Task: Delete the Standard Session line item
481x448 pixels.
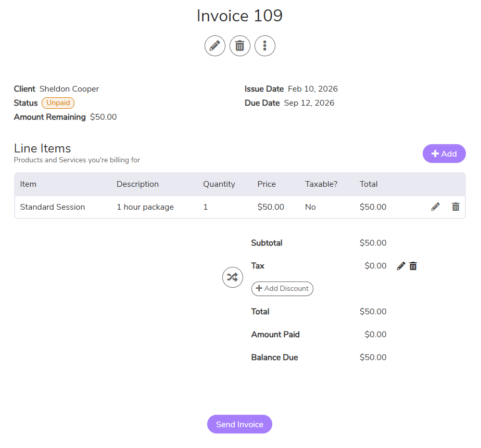Action: [455, 207]
